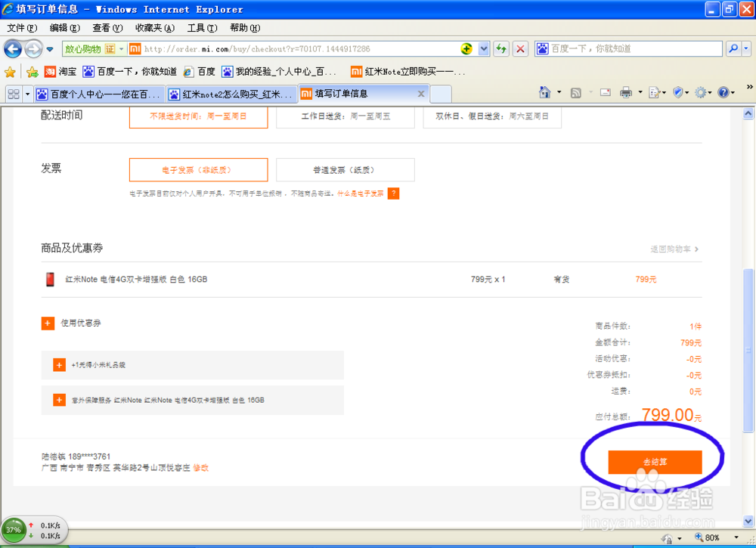Viewport: 756px width, 548px height.
Task: Select 普通发票（纸质）invoice option
Action: point(345,169)
